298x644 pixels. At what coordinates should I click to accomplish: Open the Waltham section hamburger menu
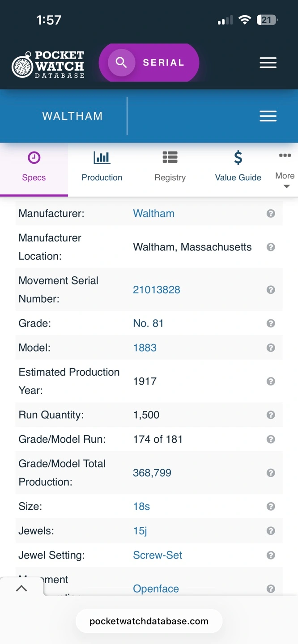point(268,116)
